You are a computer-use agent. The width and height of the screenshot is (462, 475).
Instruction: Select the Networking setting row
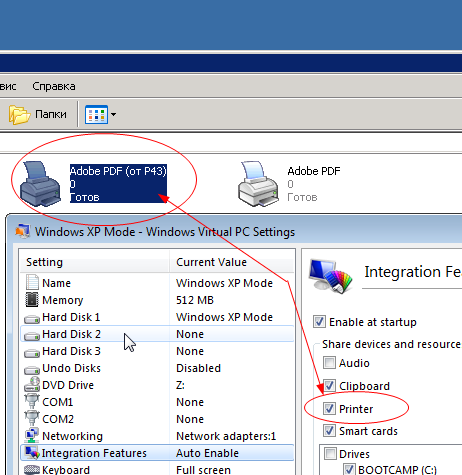[157, 436]
